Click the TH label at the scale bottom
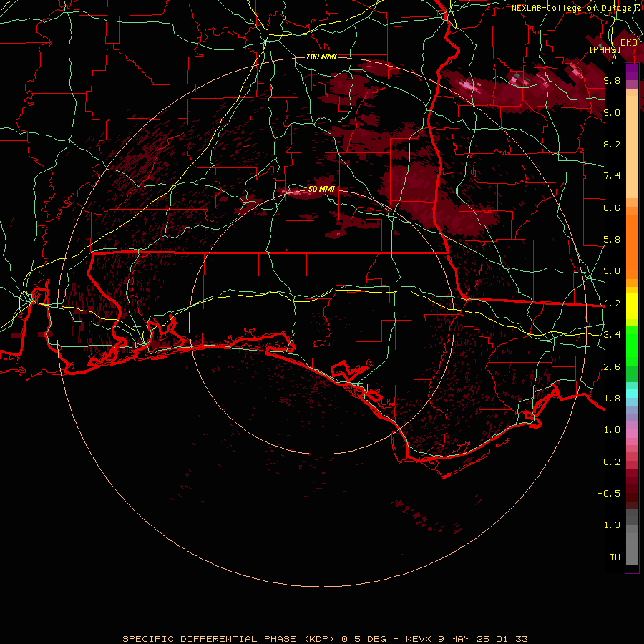This screenshot has height=644, width=644. pos(615,557)
